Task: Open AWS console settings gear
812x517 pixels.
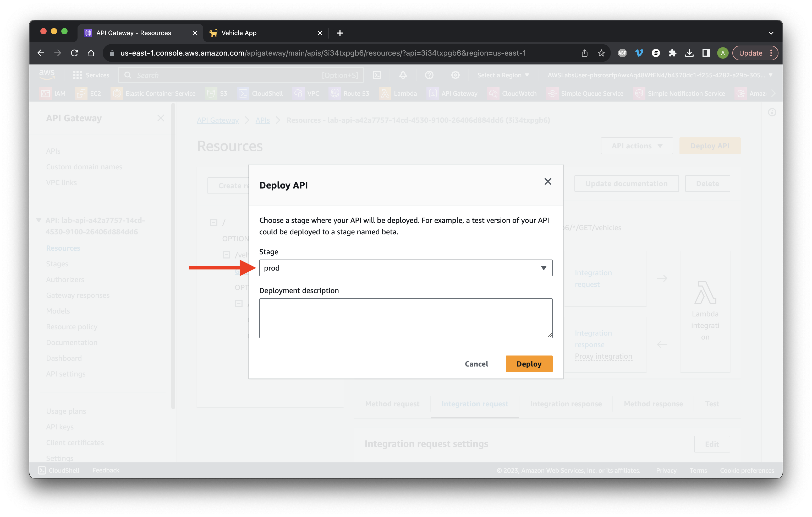Action: tap(455, 75)
